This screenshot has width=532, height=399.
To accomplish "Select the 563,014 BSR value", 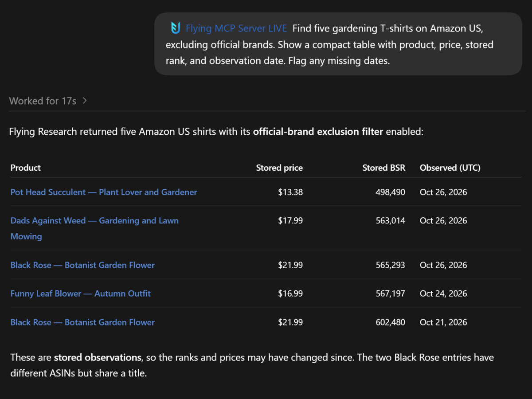I will (x=390, y=220).
